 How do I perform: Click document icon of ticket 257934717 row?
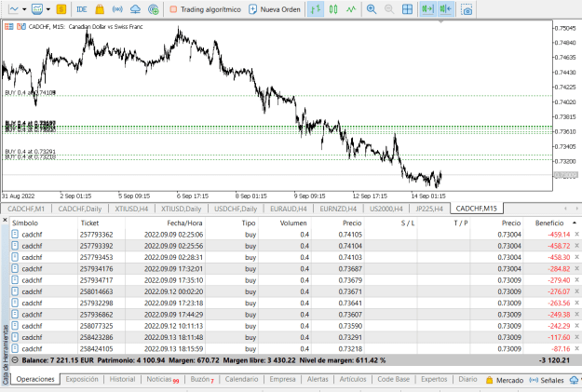pos(15,280)
